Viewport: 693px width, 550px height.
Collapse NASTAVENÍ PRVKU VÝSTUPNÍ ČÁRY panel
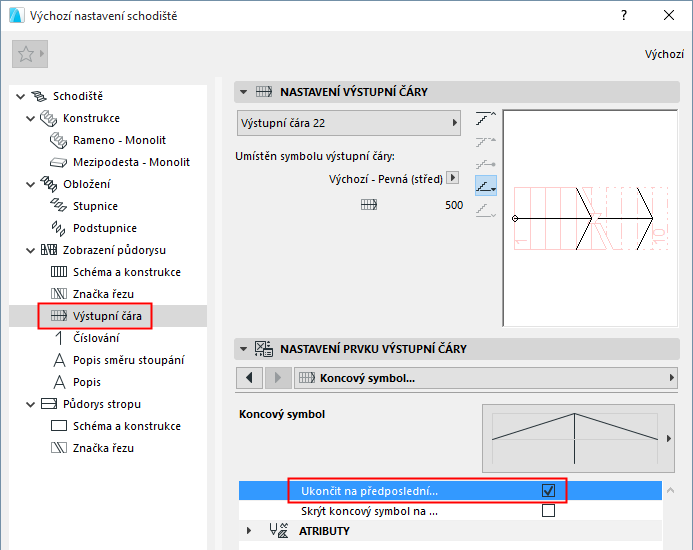click(244, 349)
